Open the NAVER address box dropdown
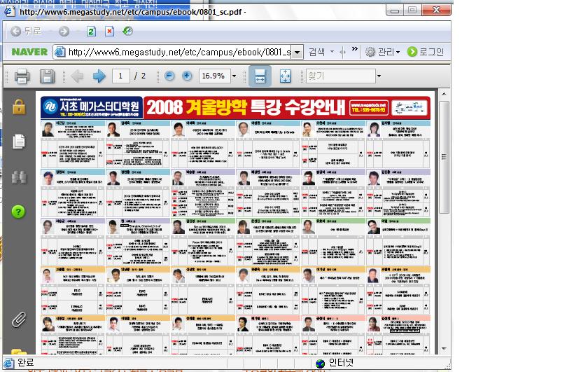This screenshot has width=588, height=372. click(297, 52)
